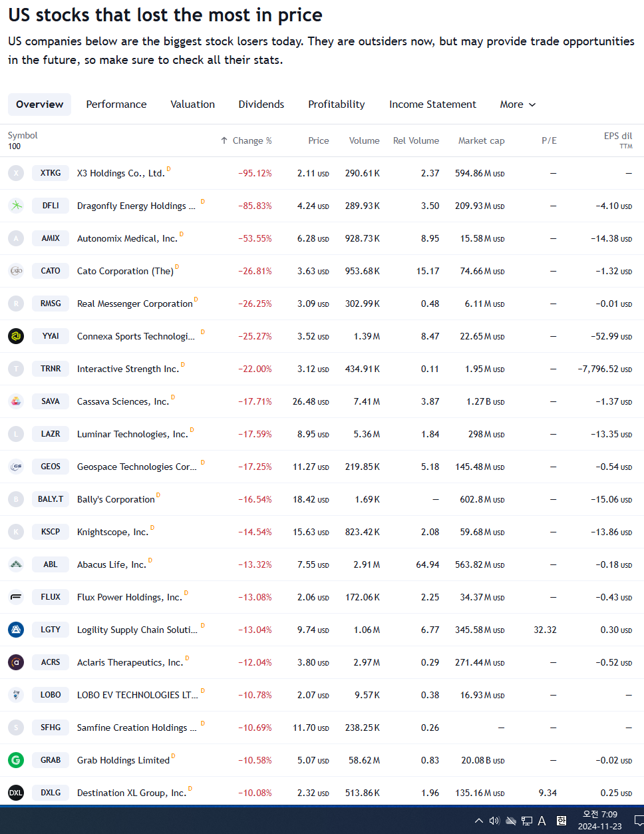Open the Income Statement tab
This screenshot has width=644, height=834.
tap(433, 104)
